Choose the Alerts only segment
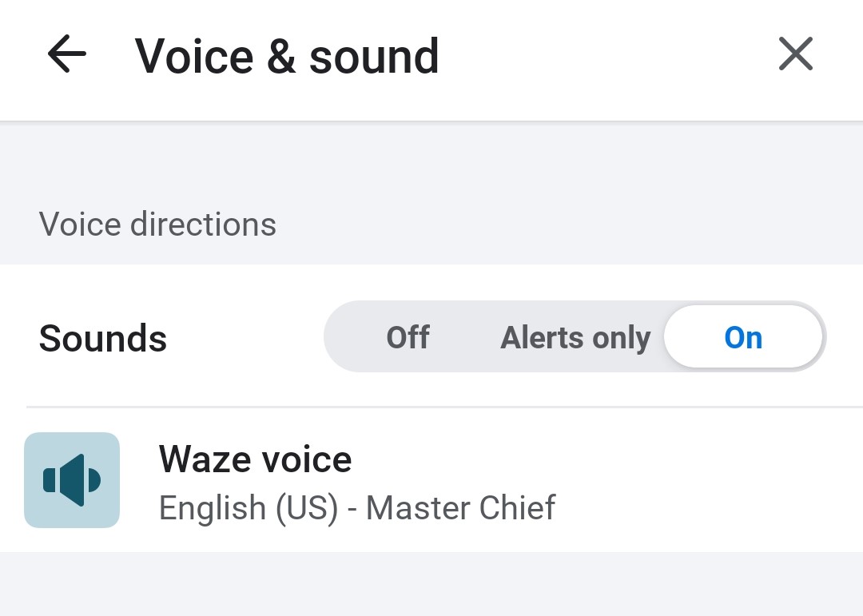 pos(575,337)
